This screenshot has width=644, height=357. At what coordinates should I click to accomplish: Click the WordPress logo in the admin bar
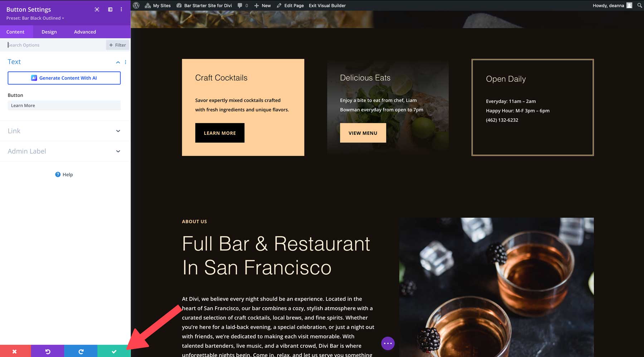(x=136, y=5)
